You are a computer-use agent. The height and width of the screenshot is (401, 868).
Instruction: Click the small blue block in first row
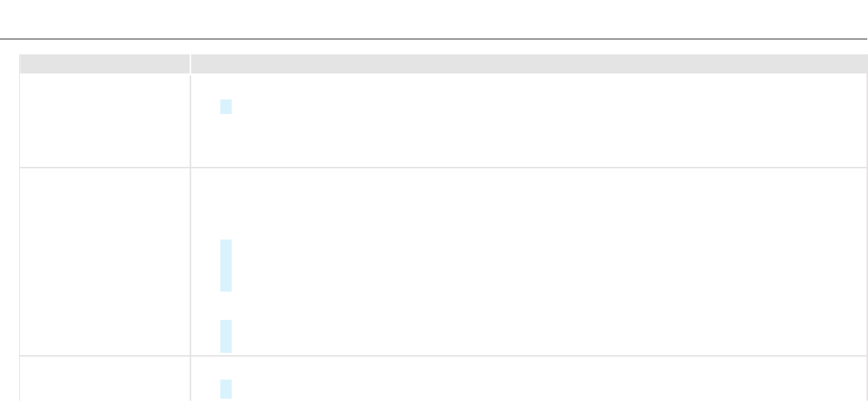226,107
